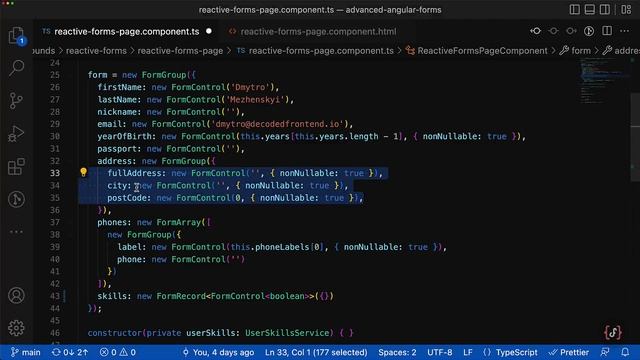Open editor More Actions ellipsis
The image size is (640, 360).
[x=624, y=31]
